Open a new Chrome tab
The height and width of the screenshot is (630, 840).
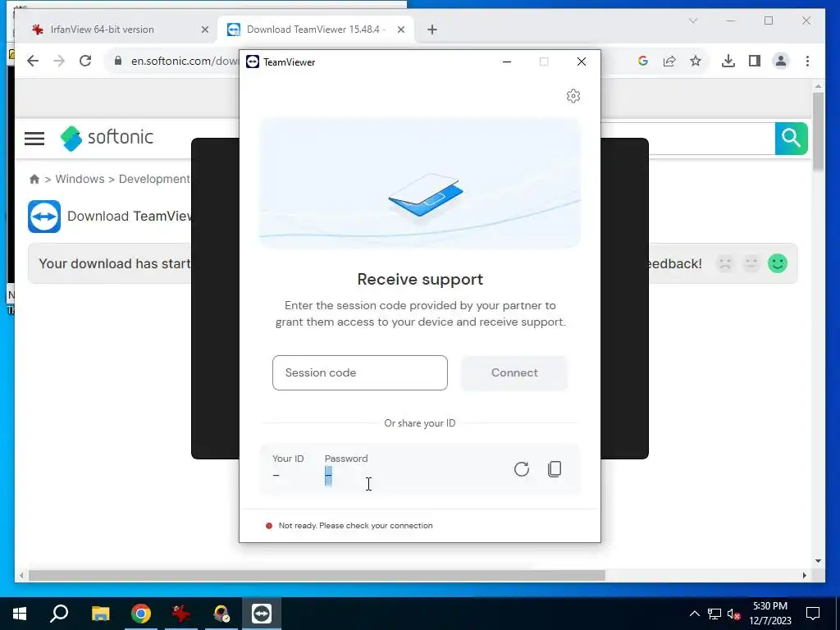pos(432,30)
